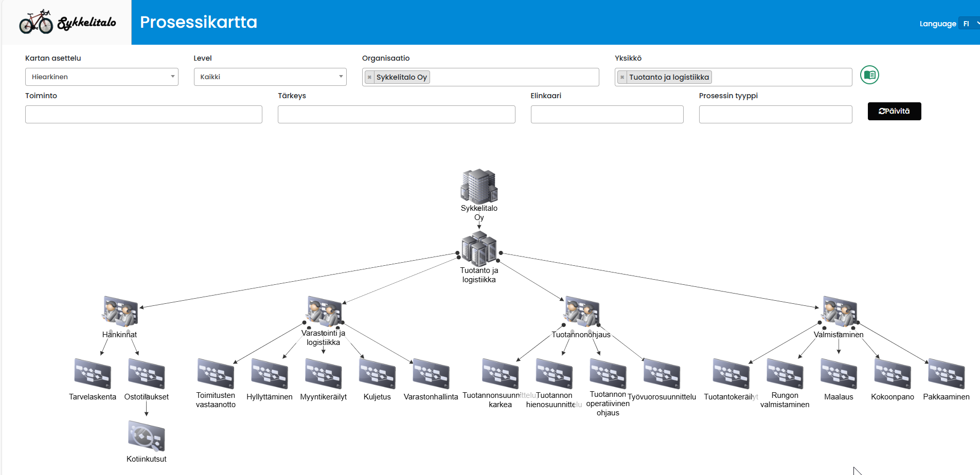Remove the Tuotanto ja logistiikka unit tag
Image resolution: width=980 pixels, height=475 pixels.
tap(622, 77)
